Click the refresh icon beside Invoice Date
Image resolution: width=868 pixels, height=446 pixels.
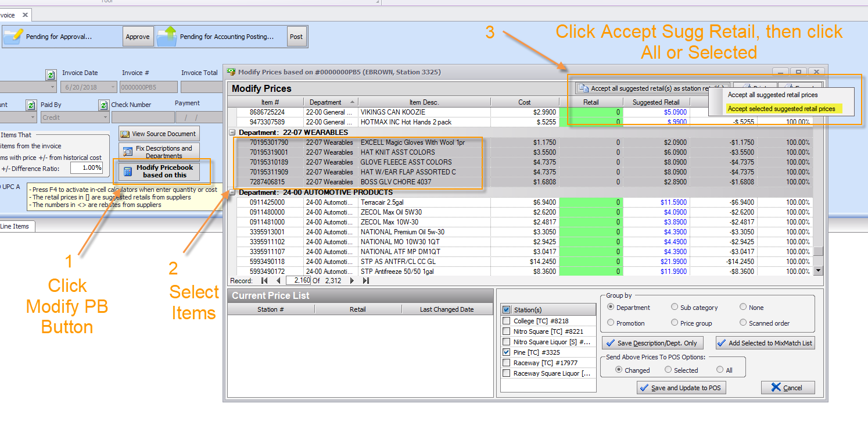51,75
